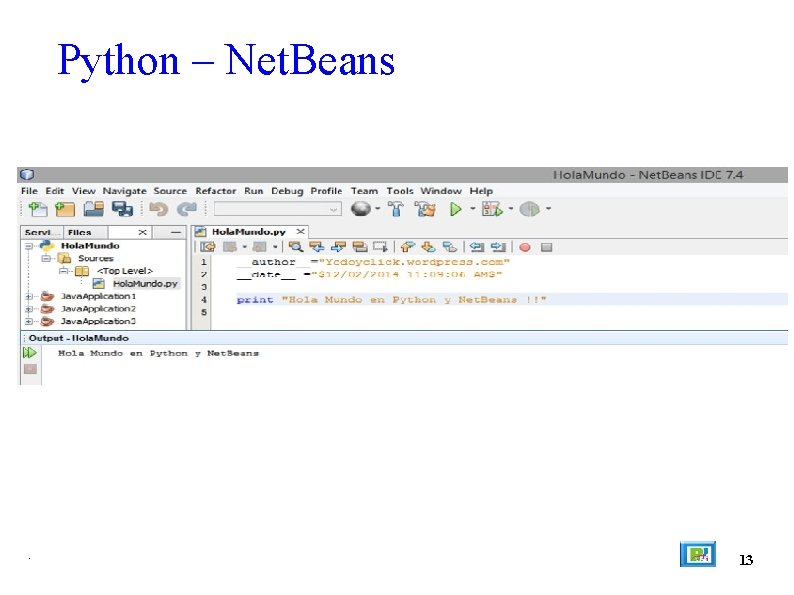This screenshot has height=595, width=794.
Task: Open the dropdown arrow next to Run icon
Action: click(472, 209)
